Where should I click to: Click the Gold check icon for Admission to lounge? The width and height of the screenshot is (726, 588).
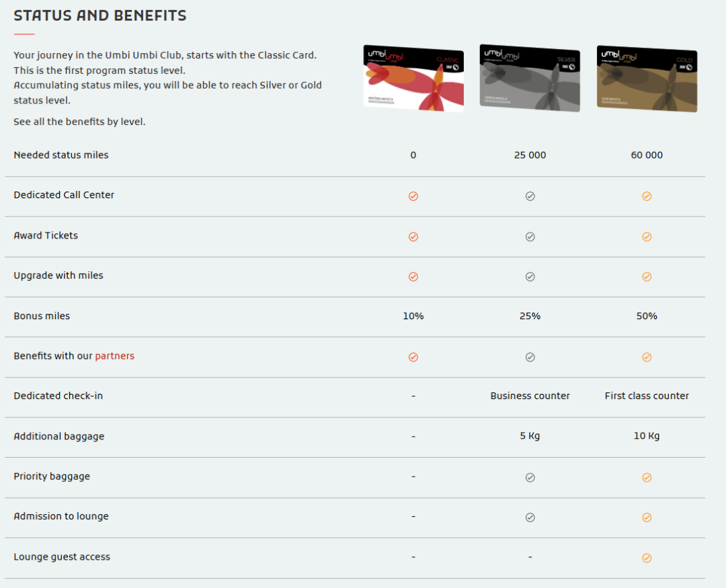click(647, 517)
